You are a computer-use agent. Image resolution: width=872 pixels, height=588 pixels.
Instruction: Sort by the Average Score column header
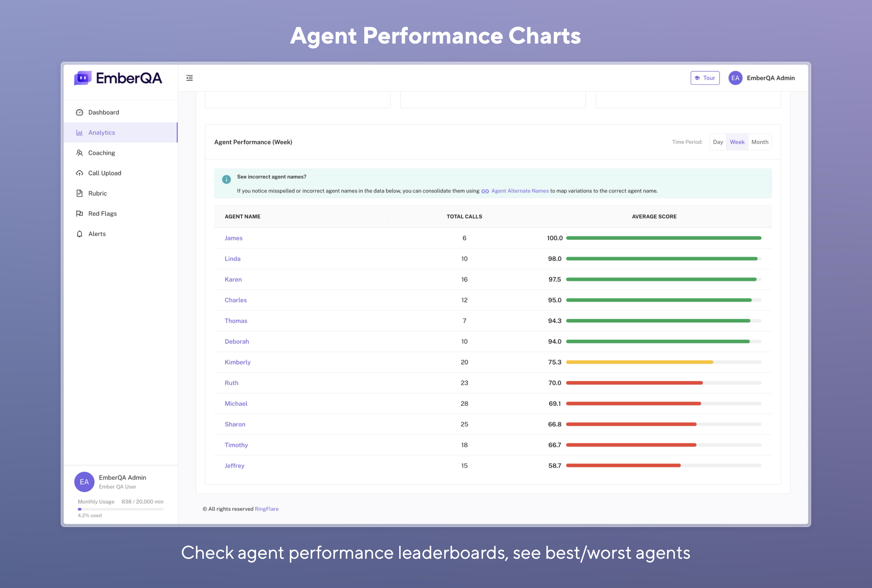click(x=654, y=217)
